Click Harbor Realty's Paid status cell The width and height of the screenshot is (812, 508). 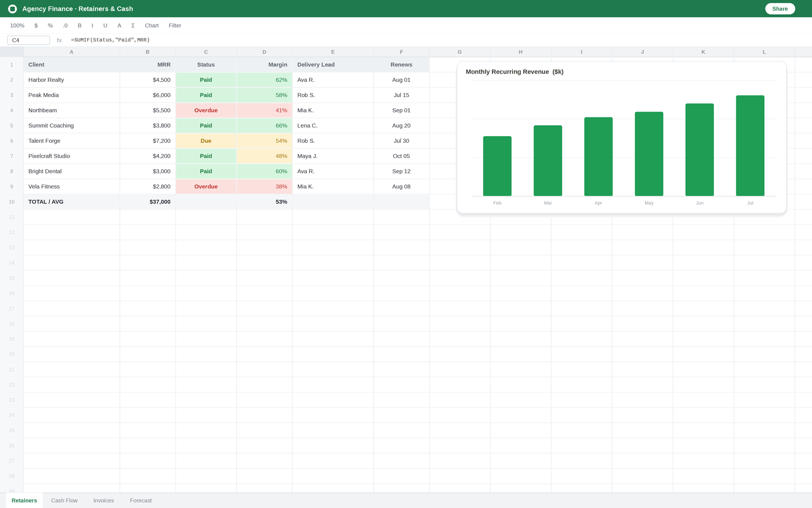tap(206, 80)
